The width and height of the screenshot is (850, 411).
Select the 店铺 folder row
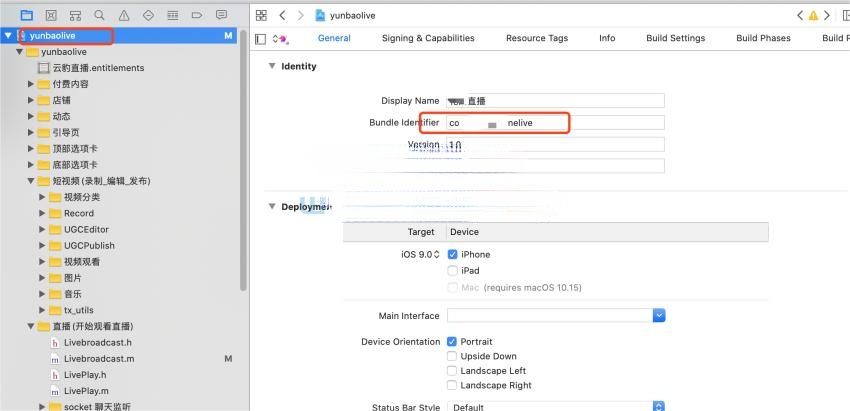(118, 100)
